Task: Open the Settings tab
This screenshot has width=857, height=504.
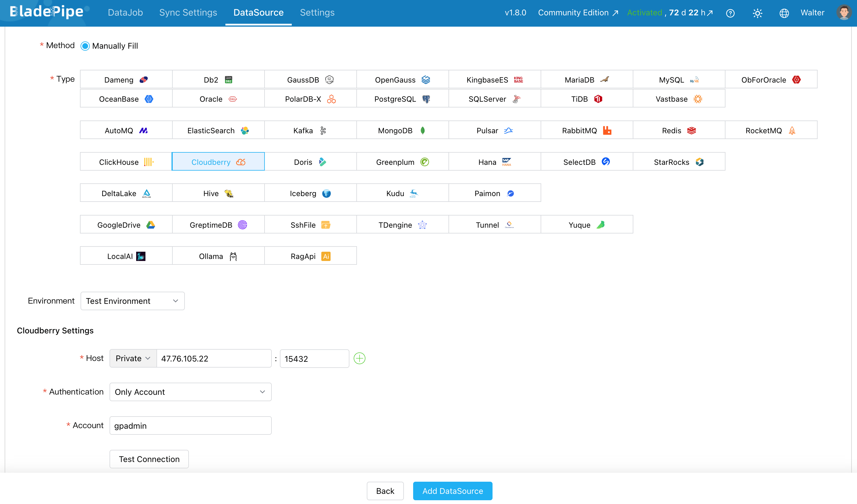Action: click(x=317, y=12)
